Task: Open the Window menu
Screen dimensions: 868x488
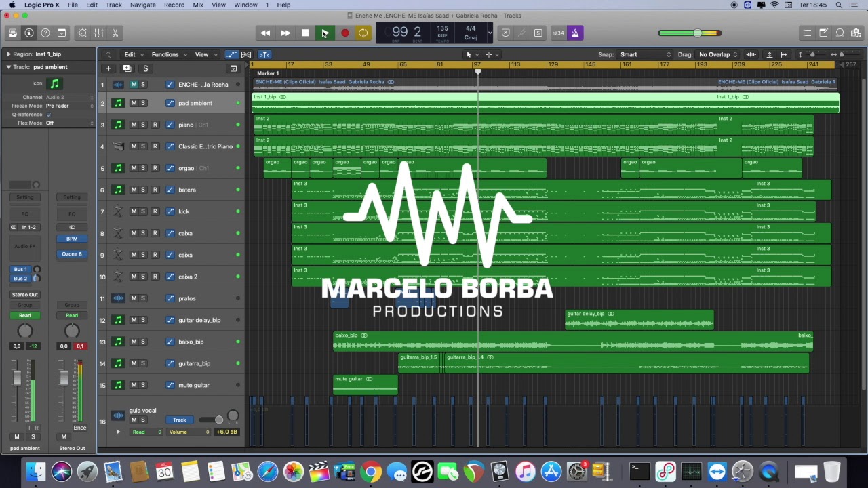Action: (x=245, y=5)
